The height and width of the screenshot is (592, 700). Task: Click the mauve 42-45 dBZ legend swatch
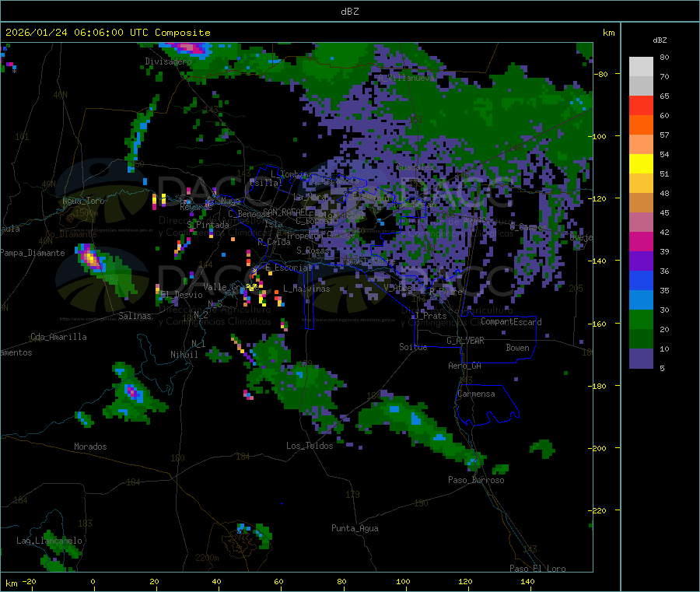(x=641, y=222)
